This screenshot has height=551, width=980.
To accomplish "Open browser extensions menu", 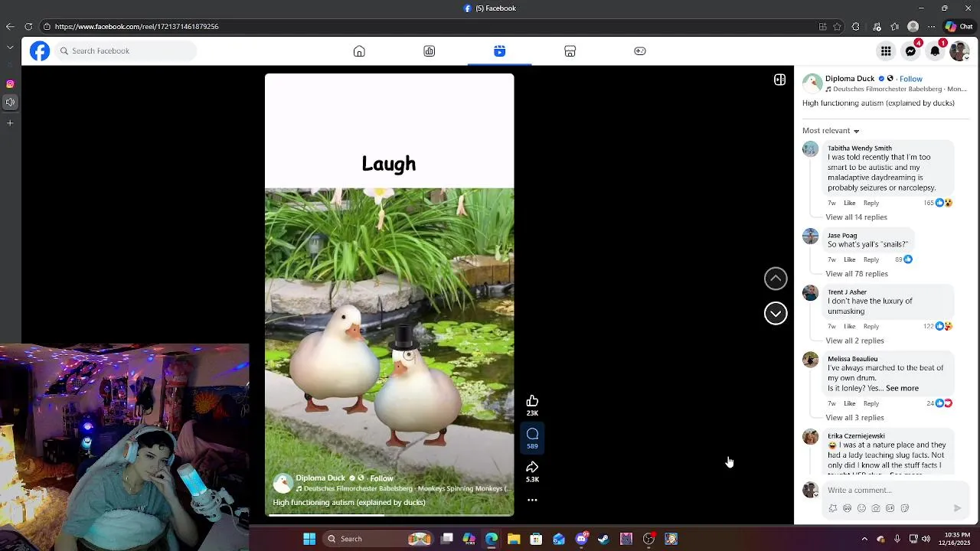I will (856, 27).
